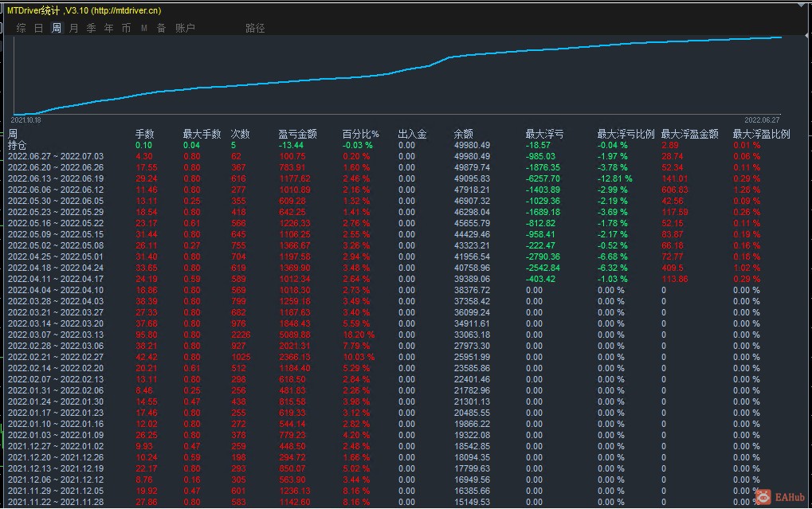Click the 606.83 max floating profit cell
Image resolution: width=812 pixels, height=509 pixels.
click(x=675, y=190)
